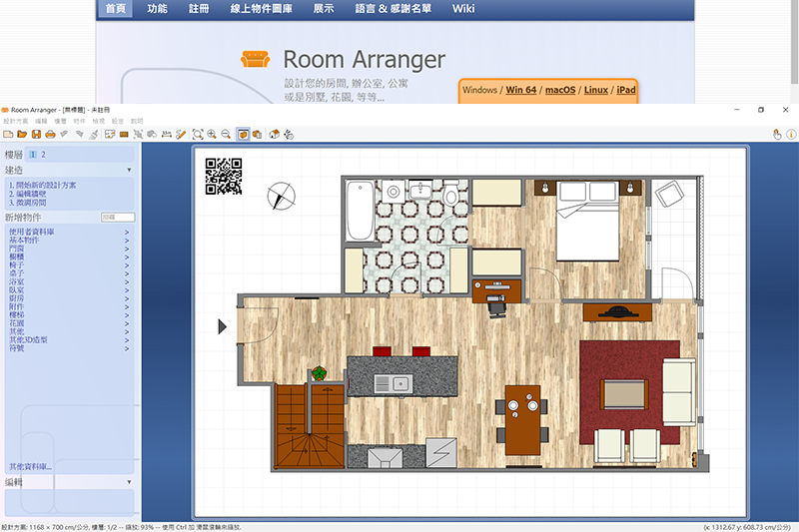Click the room dimensions edit icon
Screen dimensions: 799x532
click(x=110, y=135)
